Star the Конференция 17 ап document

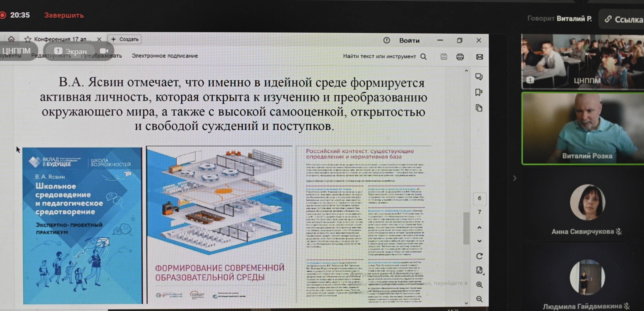pyautogui.click(x=28, y=39)
